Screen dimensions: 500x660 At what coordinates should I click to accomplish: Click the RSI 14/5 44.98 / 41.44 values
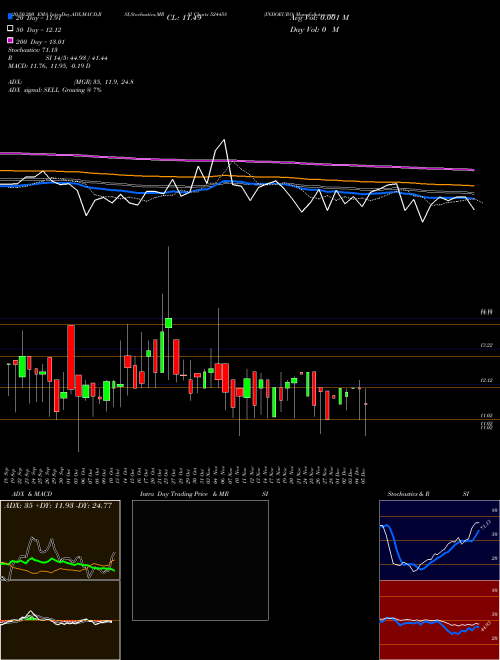77,58
